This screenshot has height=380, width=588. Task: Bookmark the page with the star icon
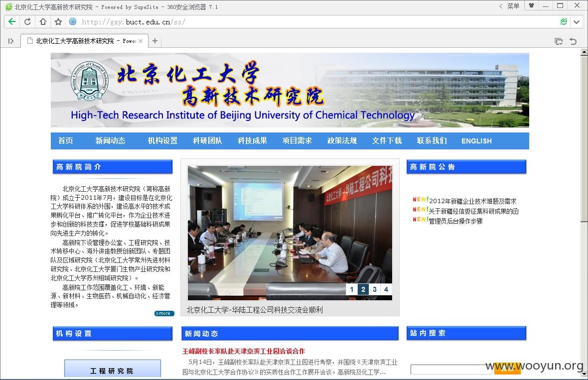(x=58, y=22)
